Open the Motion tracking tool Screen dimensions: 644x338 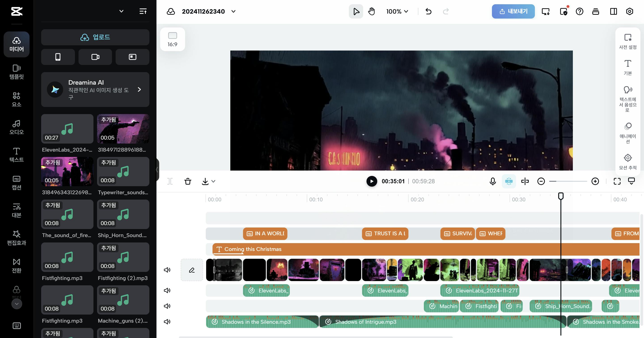627,161
